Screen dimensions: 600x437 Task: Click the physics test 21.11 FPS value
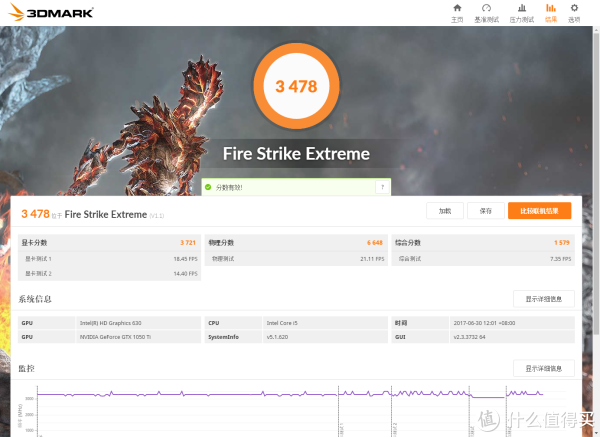click(372, 259)
